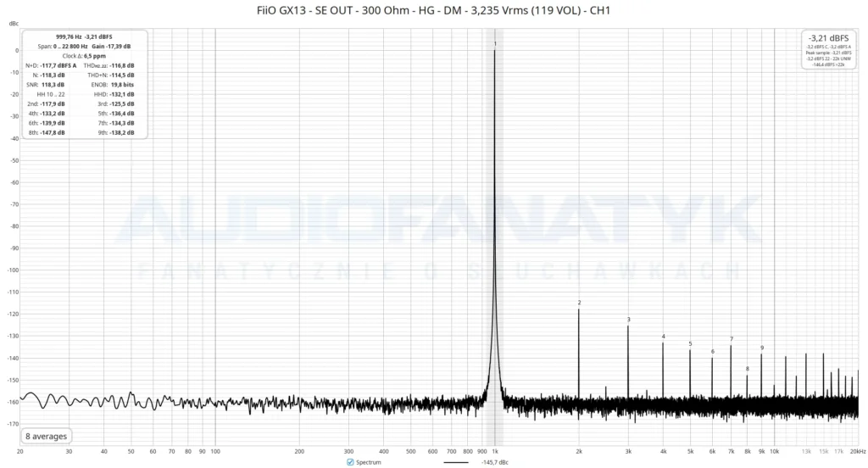Click the -145,7 dBc legend readout
This screenshot has width=868, height=468.
click(494, 462)
